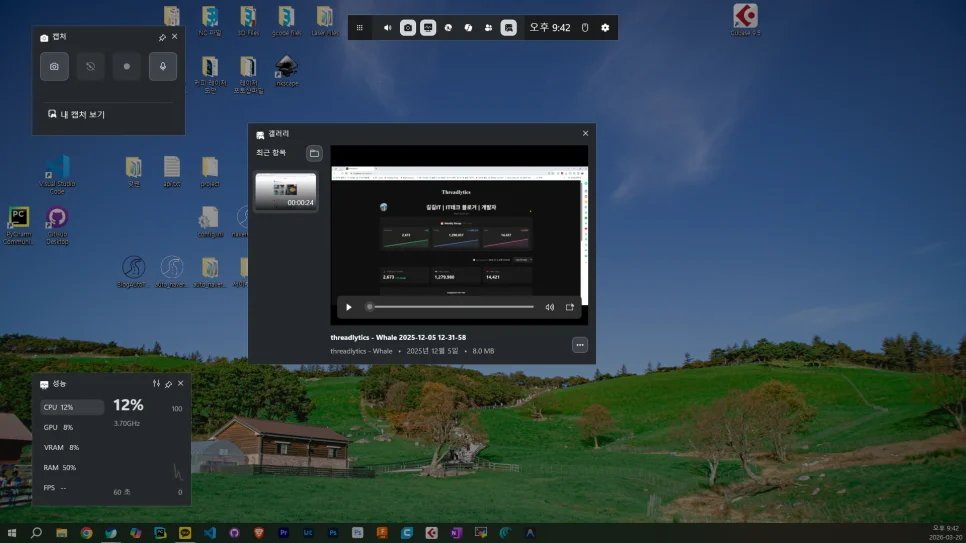Image resolution: width=966 pixels, height=543 pixels.
Task: Play the threadlytics video
Action: (x=349, y=307)
